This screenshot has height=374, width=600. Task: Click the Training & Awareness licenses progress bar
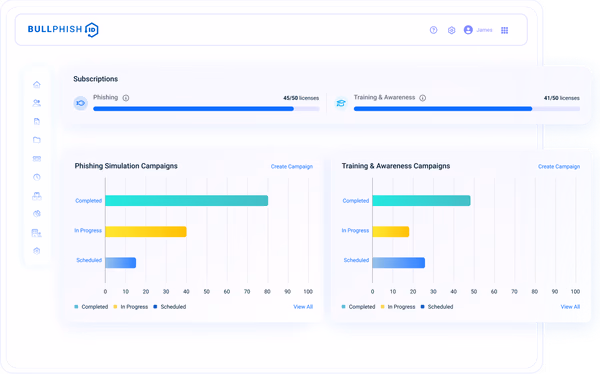[467, 109]
